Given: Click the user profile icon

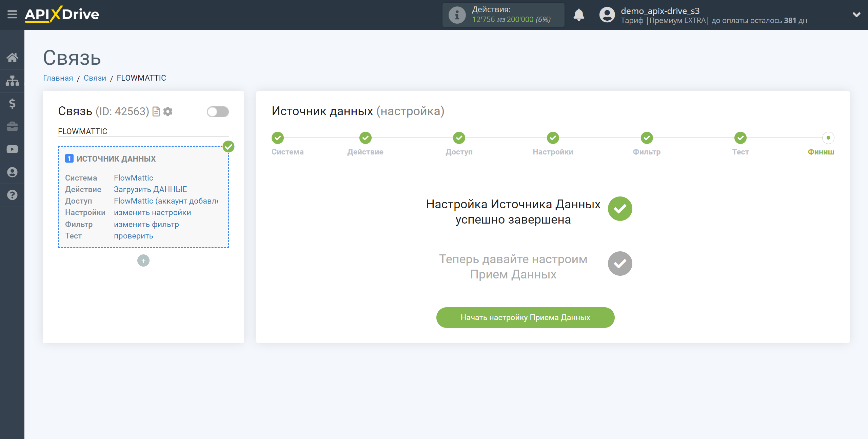Looking at the screenshot, I should pyautogui.click(x=606, y=15).
